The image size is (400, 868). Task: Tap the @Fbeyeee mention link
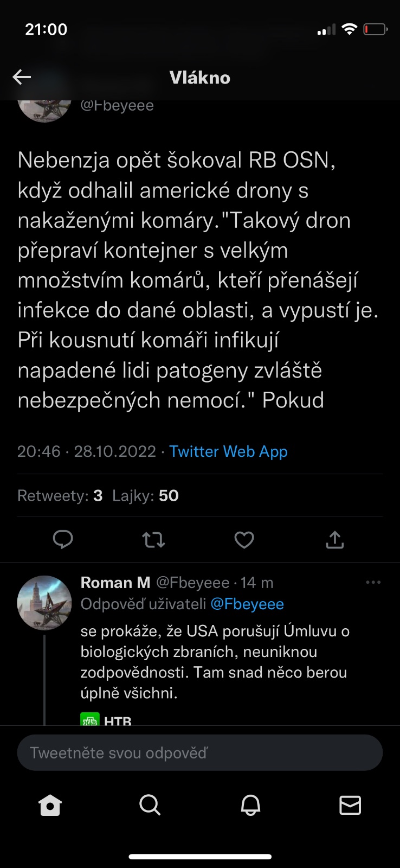[247, 604]
